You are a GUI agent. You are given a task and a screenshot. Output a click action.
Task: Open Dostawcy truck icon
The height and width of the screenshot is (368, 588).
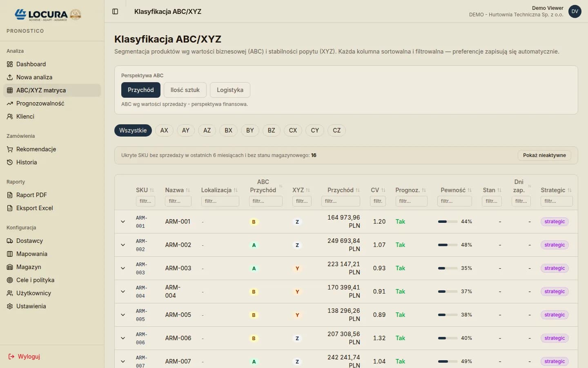[x=10, y=241]
